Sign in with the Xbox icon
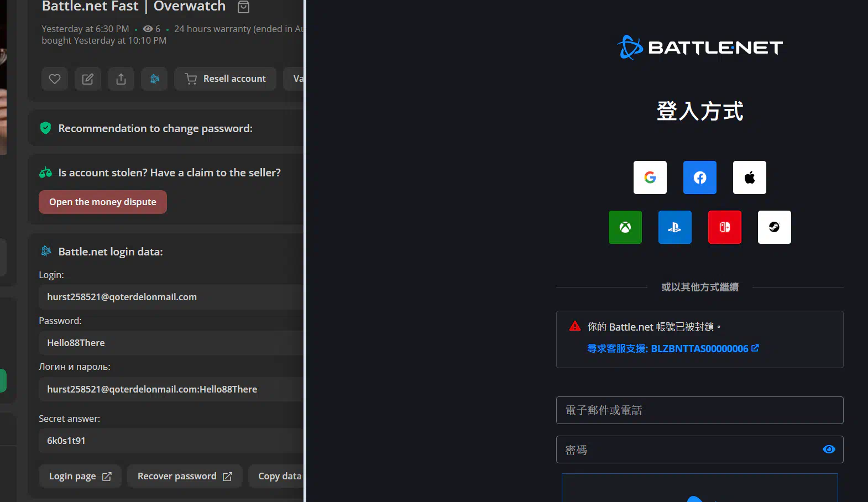This screenshot has height=502, width=868. (625, 227)
